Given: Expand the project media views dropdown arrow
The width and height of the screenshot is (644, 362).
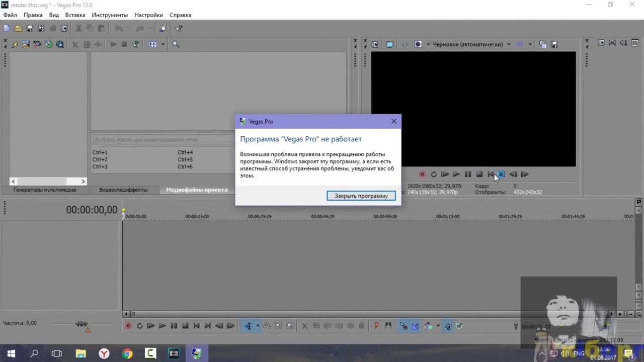Looking at the screenshot, I should point(163,44).
